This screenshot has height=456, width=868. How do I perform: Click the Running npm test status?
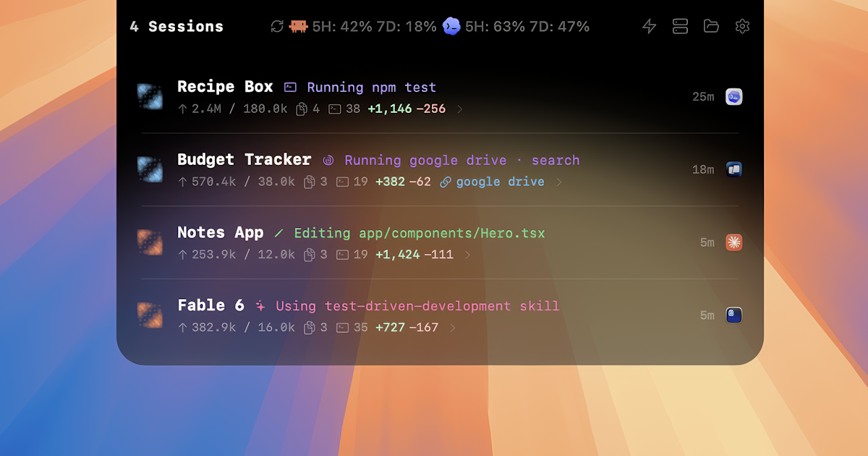pos(372,87)
